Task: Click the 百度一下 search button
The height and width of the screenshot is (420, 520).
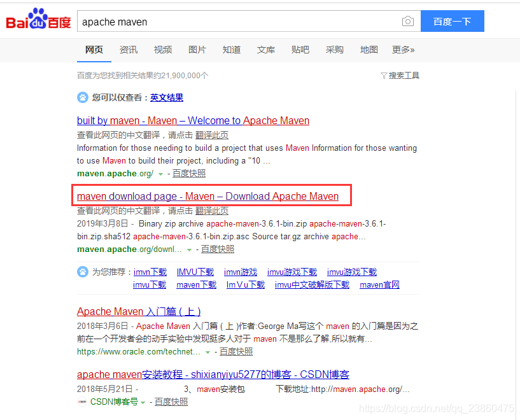Action: tap(452, 21)
